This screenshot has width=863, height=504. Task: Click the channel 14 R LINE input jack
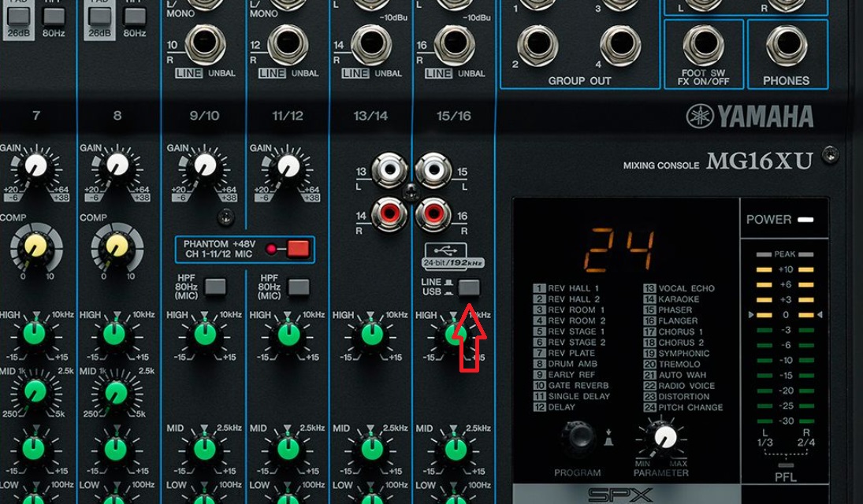pyautogui.click(x=371, y=45)
